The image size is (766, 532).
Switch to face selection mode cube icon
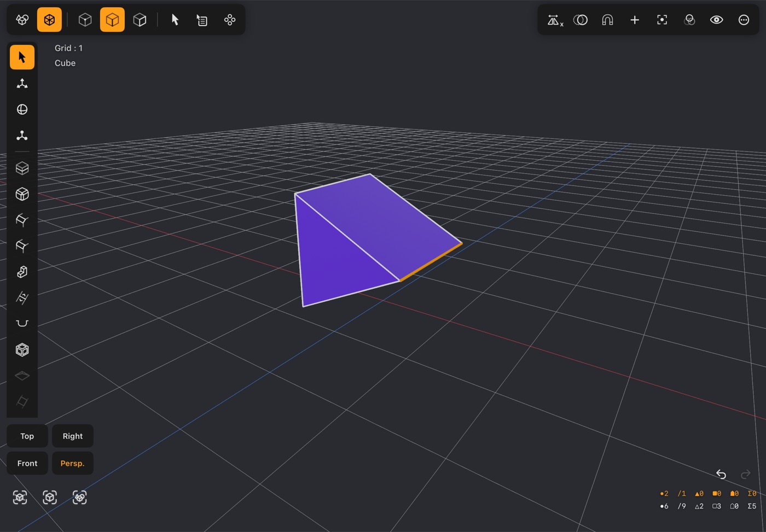pos(140,20)
